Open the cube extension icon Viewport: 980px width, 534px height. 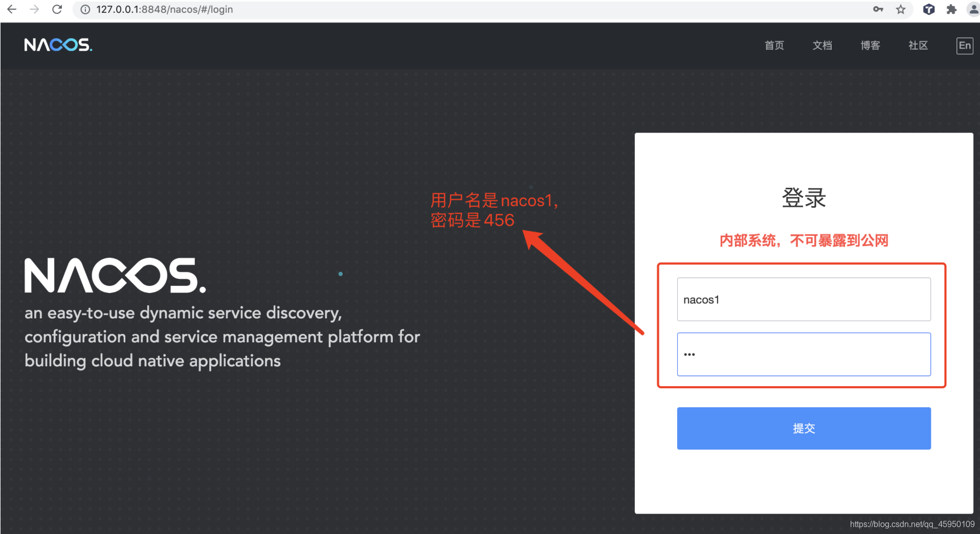point(929,9)
